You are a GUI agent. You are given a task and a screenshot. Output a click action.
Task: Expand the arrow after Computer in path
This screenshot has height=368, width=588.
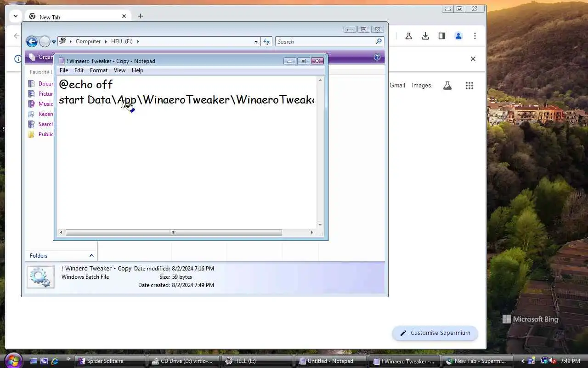[x=106, y=41]
